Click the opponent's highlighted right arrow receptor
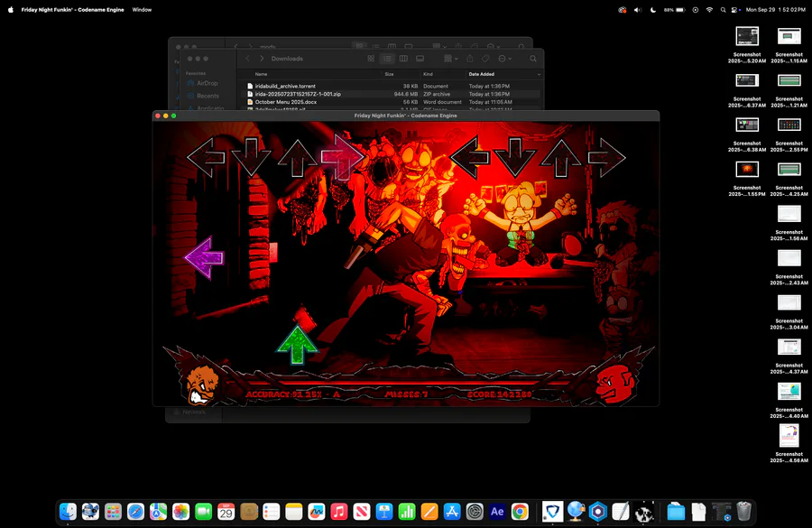 342,156
